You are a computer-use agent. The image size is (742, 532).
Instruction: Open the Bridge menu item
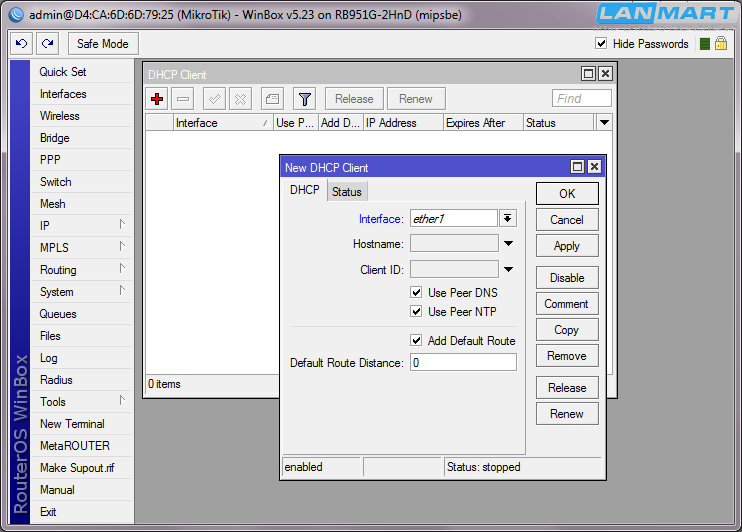tap(81, 138)
